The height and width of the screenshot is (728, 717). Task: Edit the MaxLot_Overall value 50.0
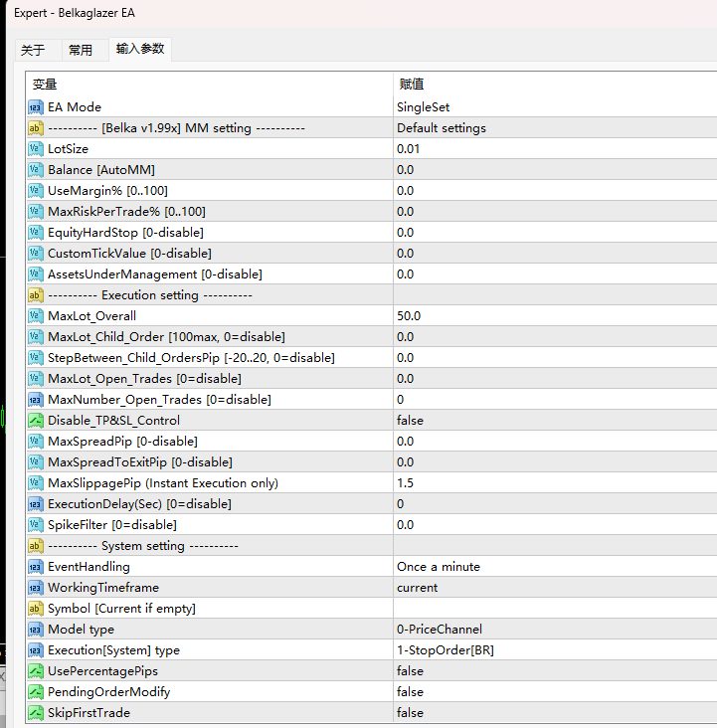[x=555, y=316]
